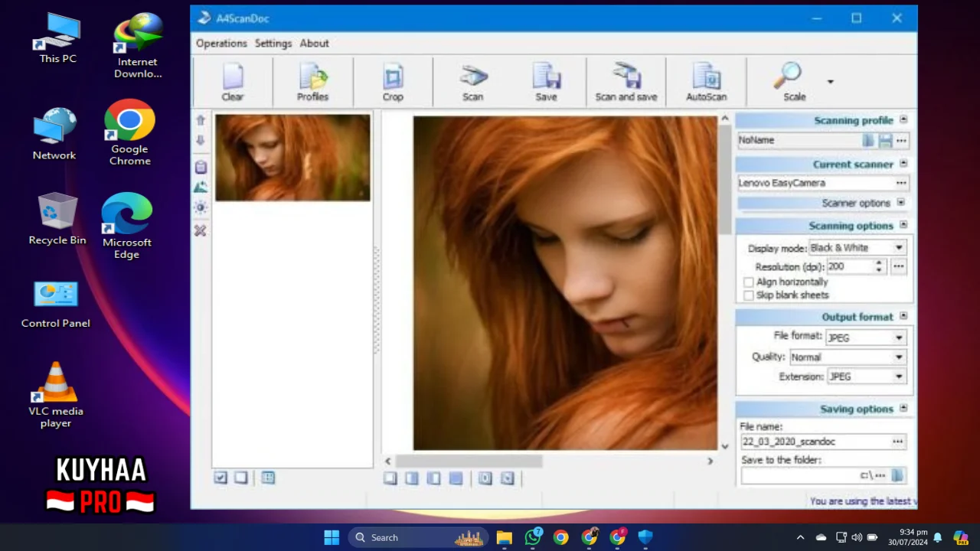Click the ellipsis button next to Resolution

coord(899,266)
